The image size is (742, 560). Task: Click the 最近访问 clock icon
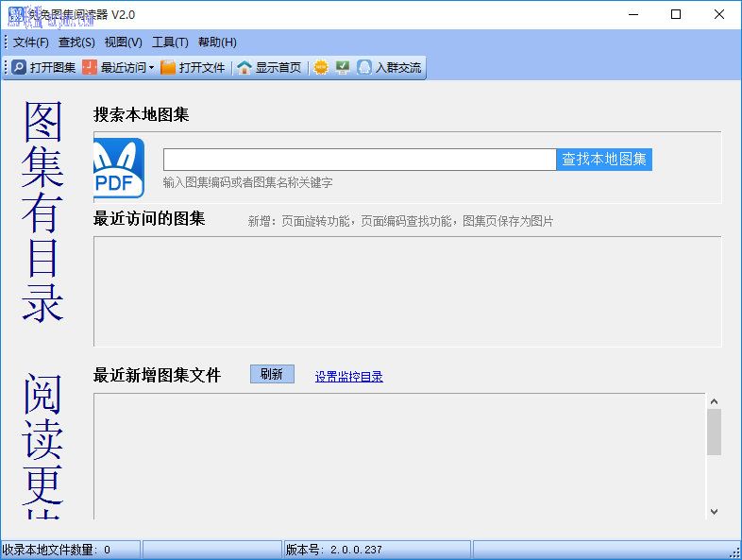90,68
